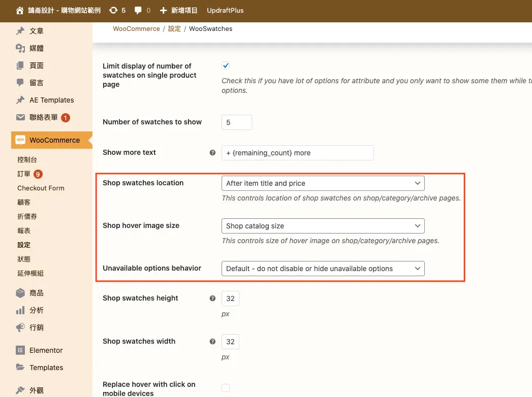Click the pin icon beside AE Templates
The height and width of the screenshot is (397, 532).
coord(20,100)
